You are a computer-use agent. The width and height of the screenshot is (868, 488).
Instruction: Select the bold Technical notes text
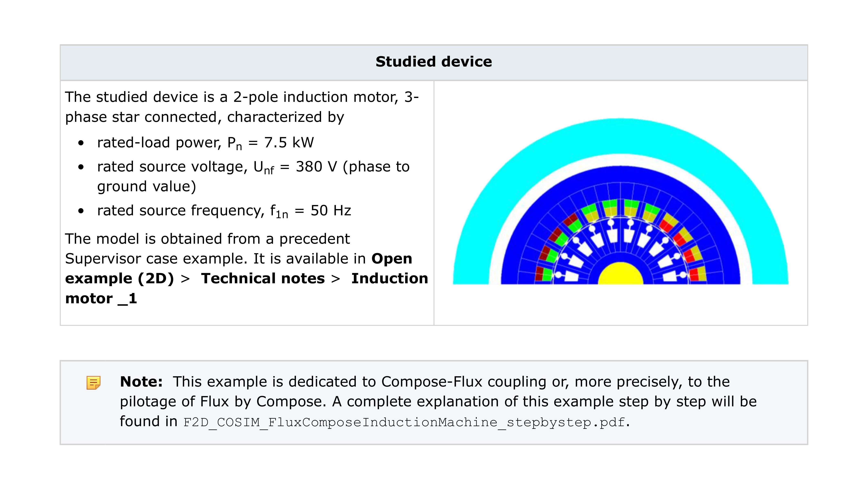point(263,279)
